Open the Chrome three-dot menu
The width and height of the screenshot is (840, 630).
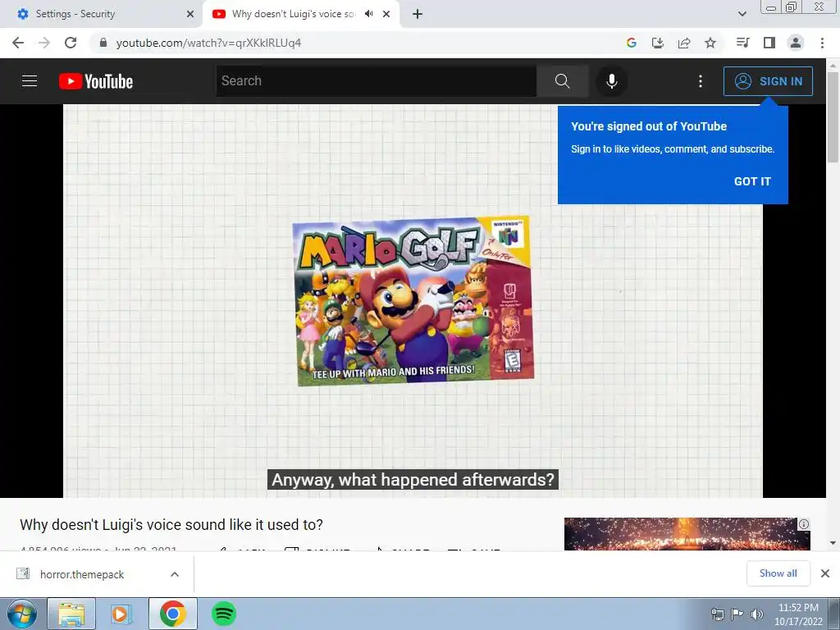coord(822,43)
